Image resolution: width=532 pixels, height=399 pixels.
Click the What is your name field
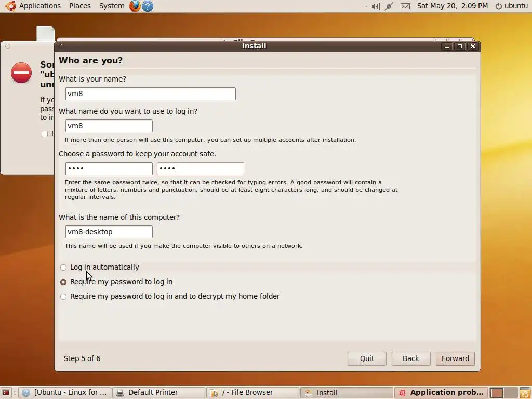click(150, 94)
